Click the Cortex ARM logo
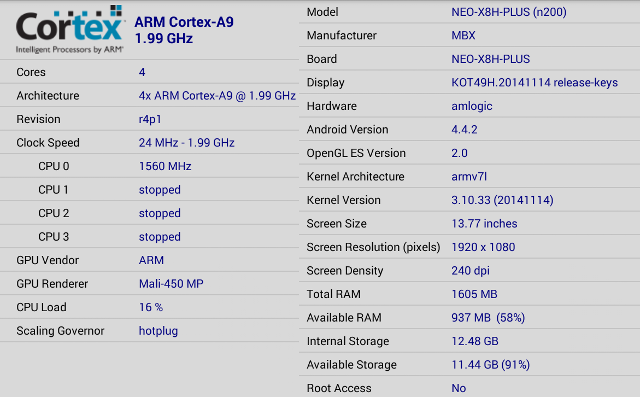The height and width of the screenshot is (397, 640). 69,29
